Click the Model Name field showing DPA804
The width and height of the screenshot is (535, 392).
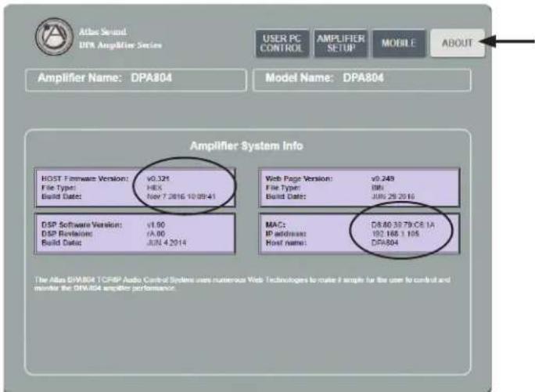[x=362, y=80]
